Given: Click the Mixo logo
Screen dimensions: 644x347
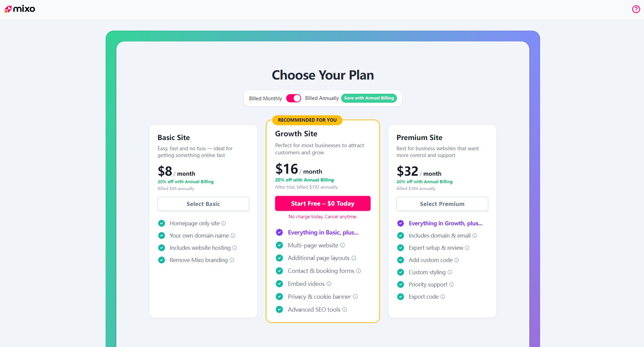Looking at the screenshot, I should pos(20,9).
